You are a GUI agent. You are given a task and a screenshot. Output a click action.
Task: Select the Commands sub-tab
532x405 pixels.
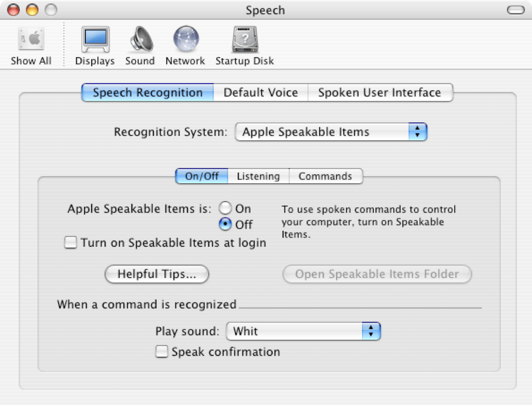326,176
